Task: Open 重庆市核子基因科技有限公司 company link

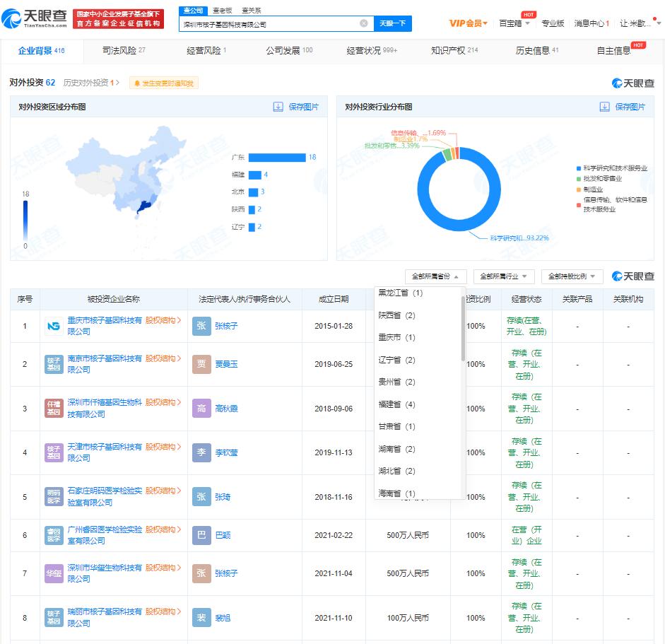Action: click(105, 326)
